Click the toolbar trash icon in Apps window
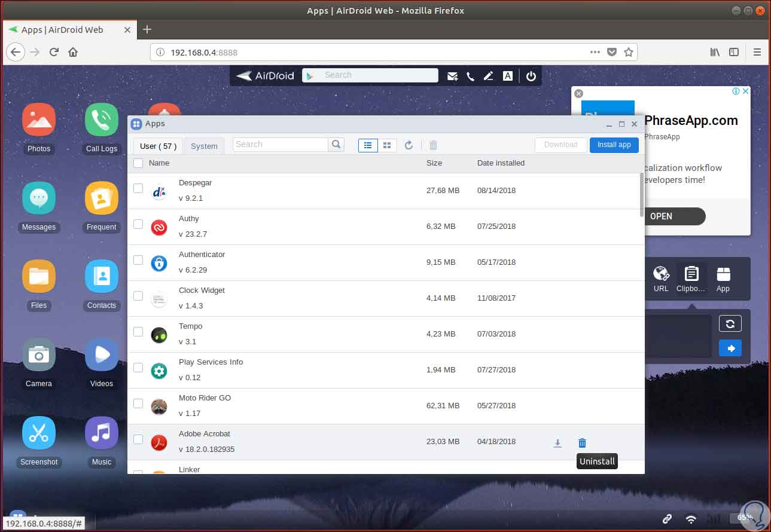Viewport: 771px width, 532px height. [434, 145]
